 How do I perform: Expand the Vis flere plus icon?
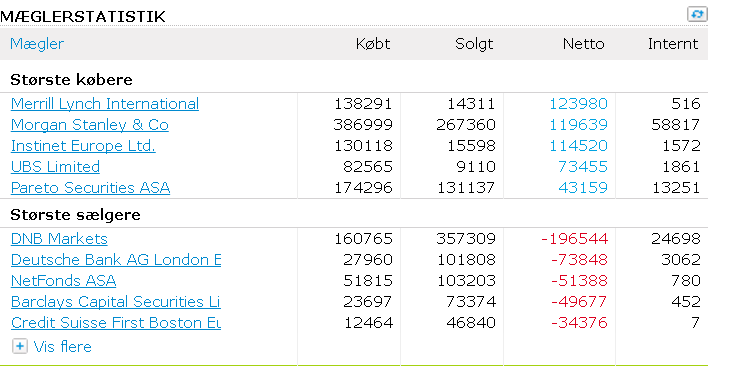[x=20, y=346]
